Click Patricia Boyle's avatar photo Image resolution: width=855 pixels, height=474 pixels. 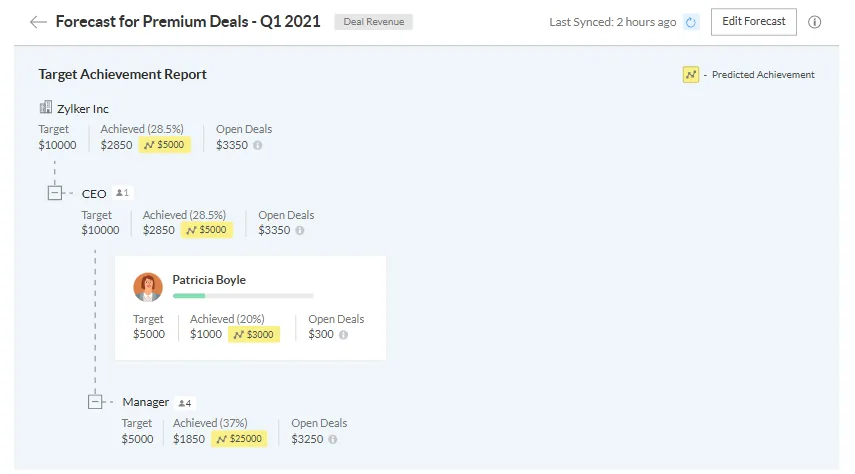click(148, 287)
